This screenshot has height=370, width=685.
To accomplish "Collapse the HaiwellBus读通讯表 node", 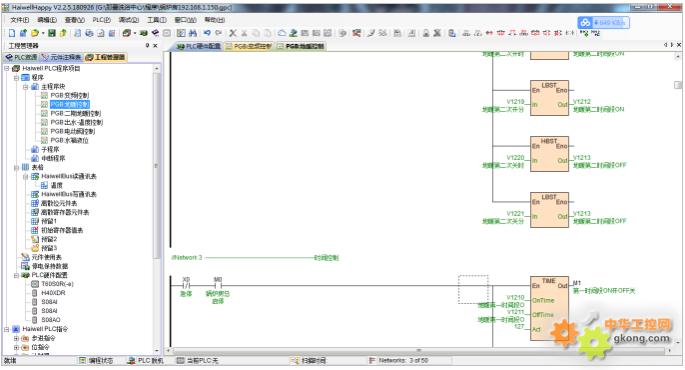I will 26,176.
